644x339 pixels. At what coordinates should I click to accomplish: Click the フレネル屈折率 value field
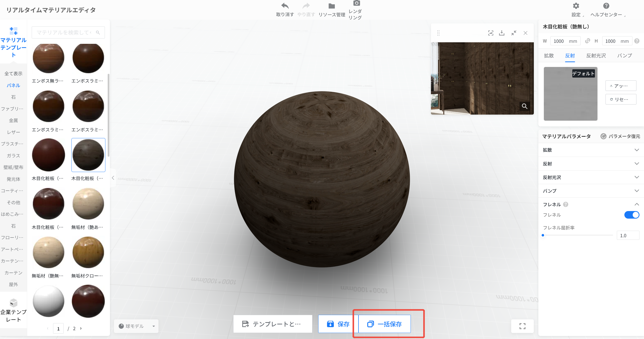coord(628,235)
